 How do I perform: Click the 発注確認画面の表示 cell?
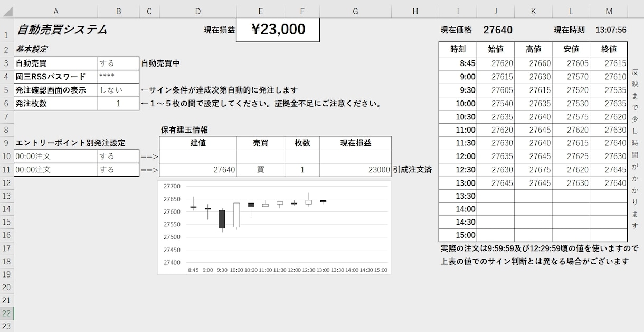56,90
